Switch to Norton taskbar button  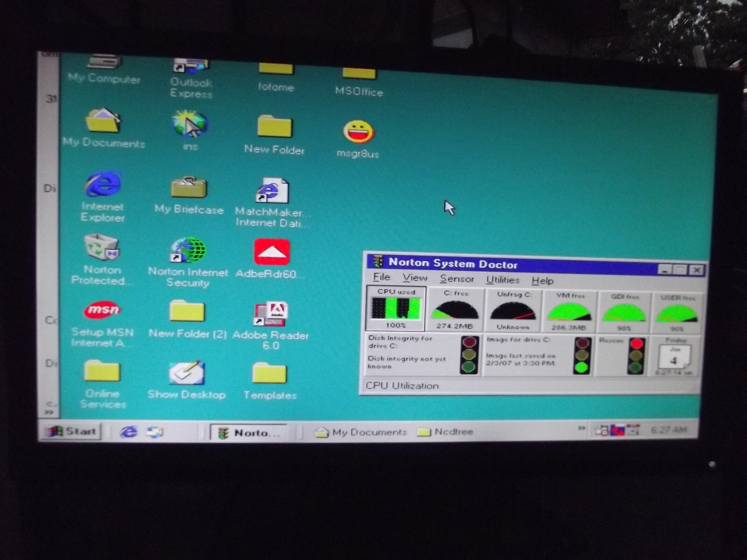pyautogui.click(x=249, y=433)
